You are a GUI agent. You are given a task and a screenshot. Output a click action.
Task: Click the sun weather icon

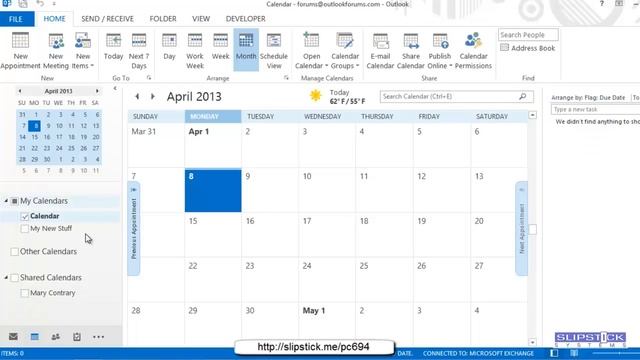(x=316, y=96)
